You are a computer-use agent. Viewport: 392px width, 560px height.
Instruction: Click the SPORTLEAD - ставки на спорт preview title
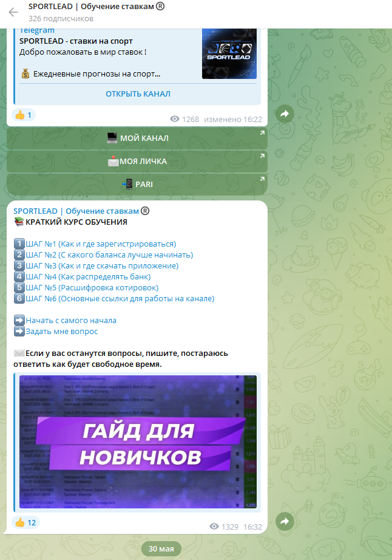(x=76, y=41)
